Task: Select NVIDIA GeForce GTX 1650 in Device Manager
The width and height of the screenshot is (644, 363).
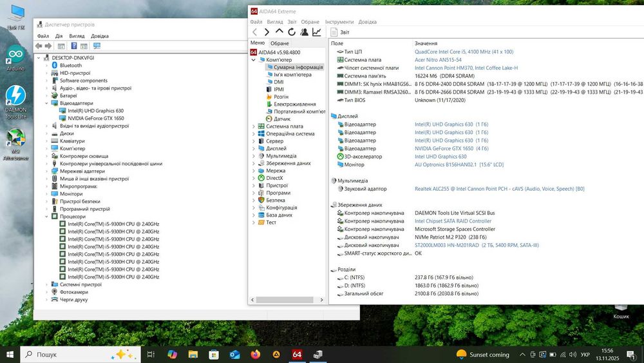Action: [96, 118]
